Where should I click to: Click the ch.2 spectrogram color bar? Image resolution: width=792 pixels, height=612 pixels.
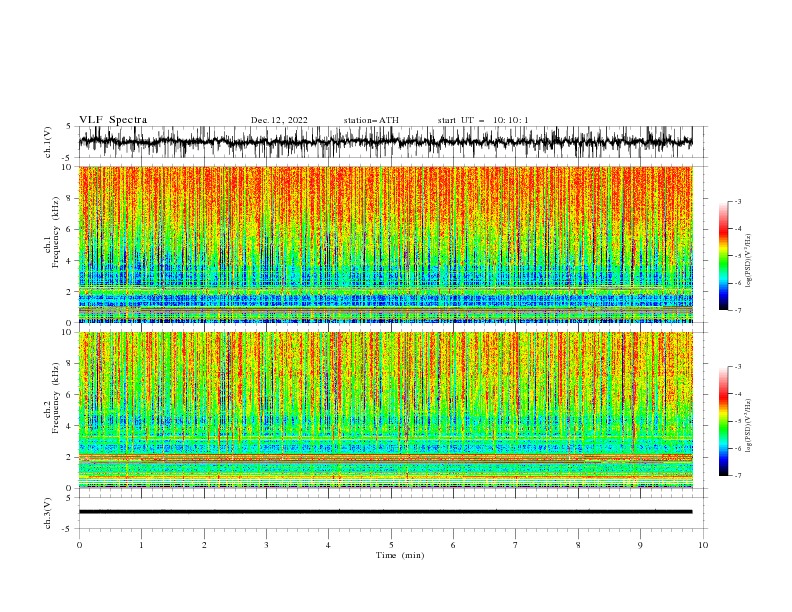point(724,421)
